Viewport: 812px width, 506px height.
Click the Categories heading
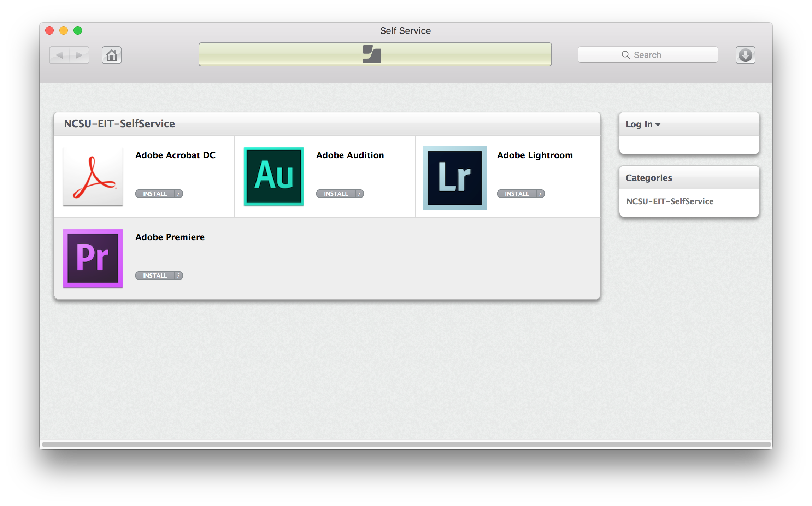click(649, 178)
